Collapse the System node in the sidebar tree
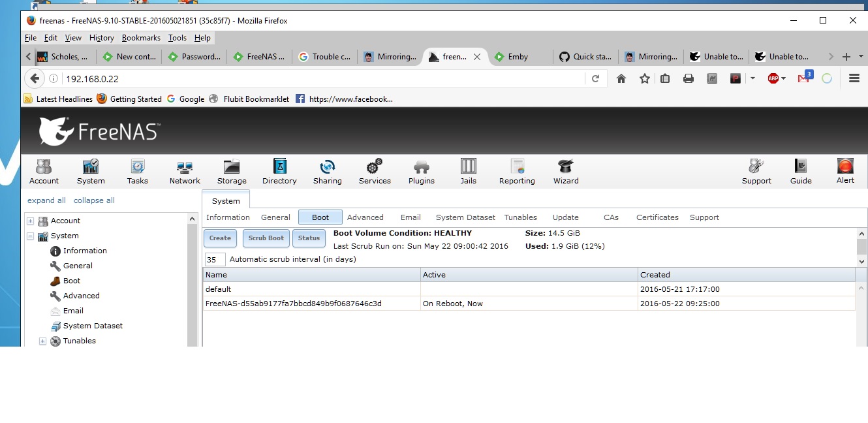 31,236
